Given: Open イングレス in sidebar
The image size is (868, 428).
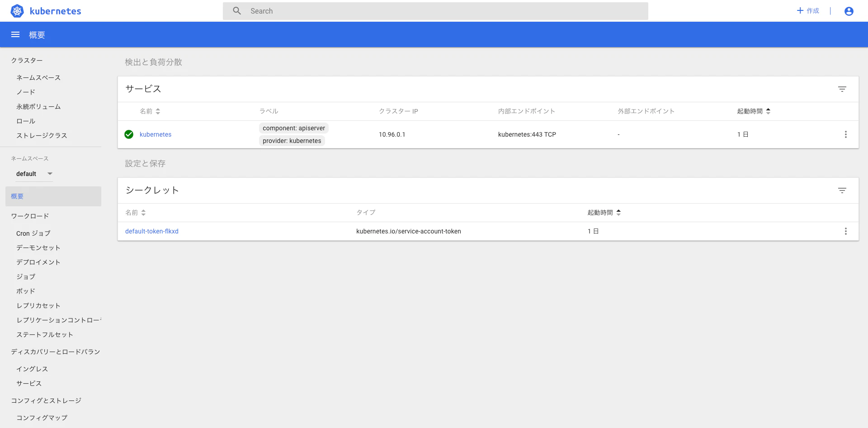Looking at the screenshot, I should pos(32,369).
